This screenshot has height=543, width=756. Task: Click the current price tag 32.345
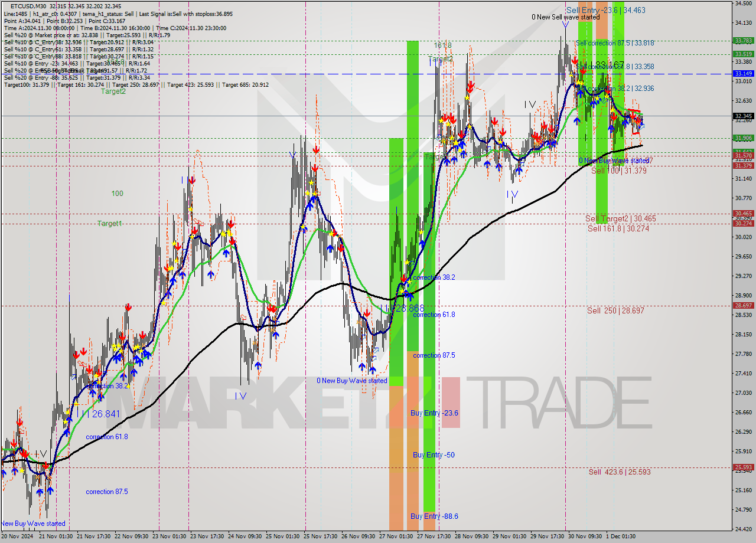coord(742,116)
